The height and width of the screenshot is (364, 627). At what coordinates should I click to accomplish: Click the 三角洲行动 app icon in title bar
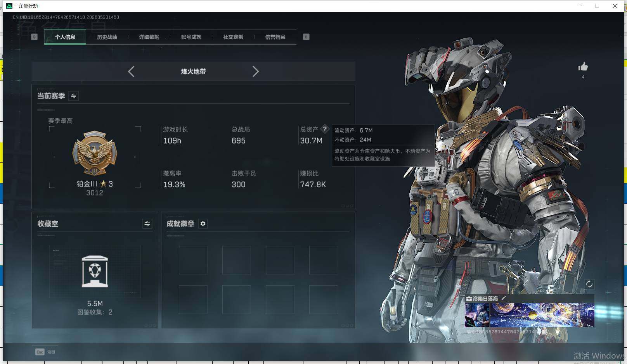[x=9, y=6]
